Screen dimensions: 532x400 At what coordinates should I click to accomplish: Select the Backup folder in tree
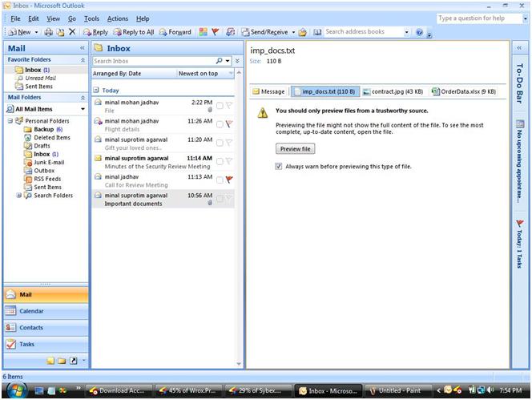click(44, 129)
